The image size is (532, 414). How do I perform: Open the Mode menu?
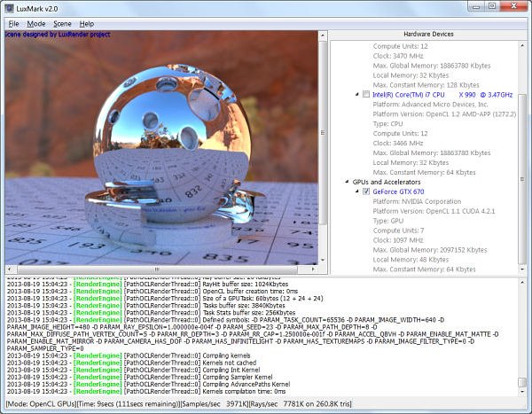pos(36,24)
